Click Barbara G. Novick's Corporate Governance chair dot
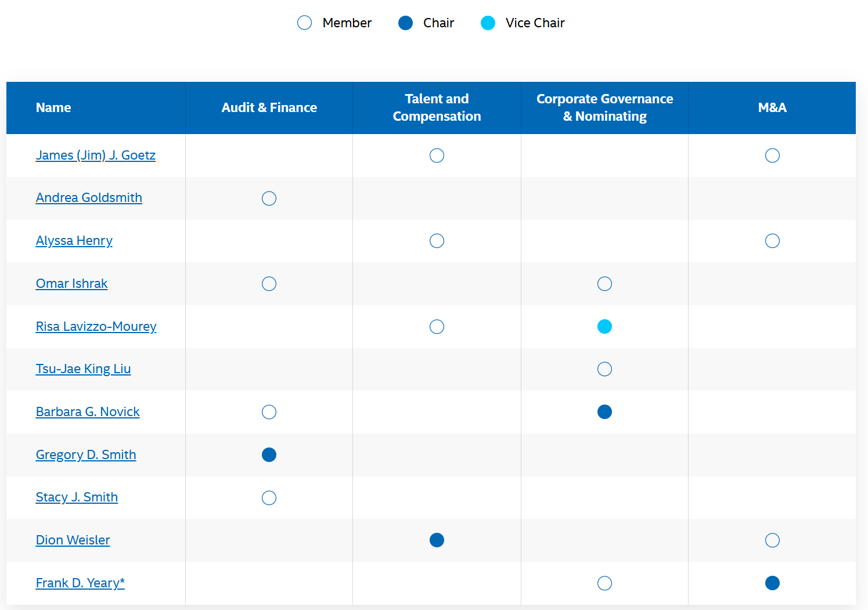The image size is (868, 610). 604,412
